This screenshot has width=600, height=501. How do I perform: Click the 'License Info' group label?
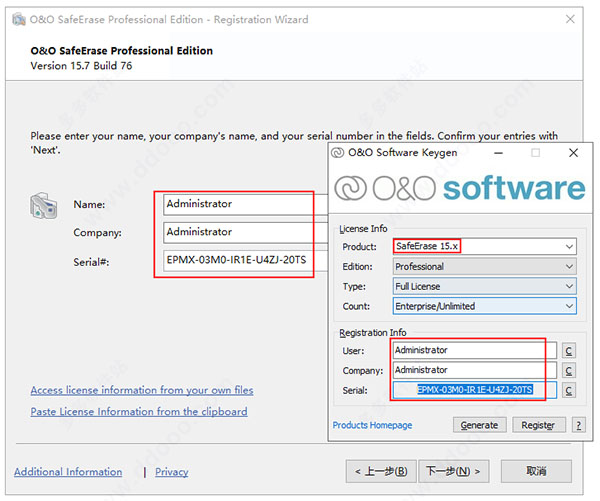(363, 229)
